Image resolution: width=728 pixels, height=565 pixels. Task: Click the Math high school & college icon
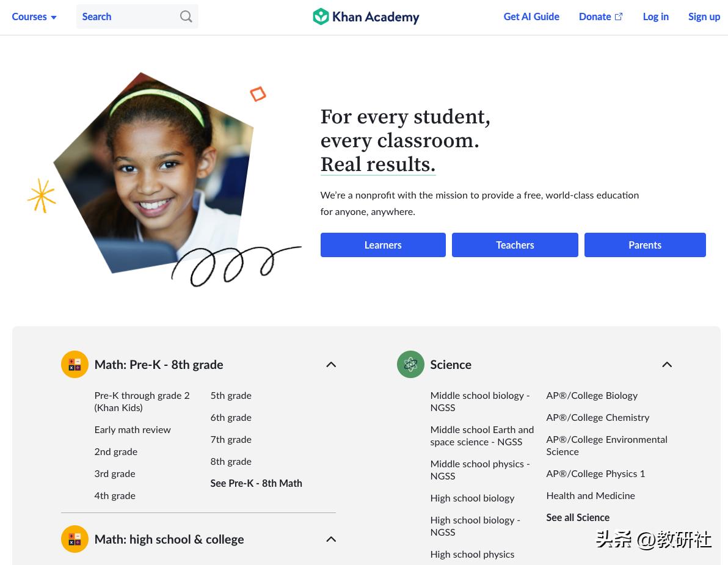point(75,539)
